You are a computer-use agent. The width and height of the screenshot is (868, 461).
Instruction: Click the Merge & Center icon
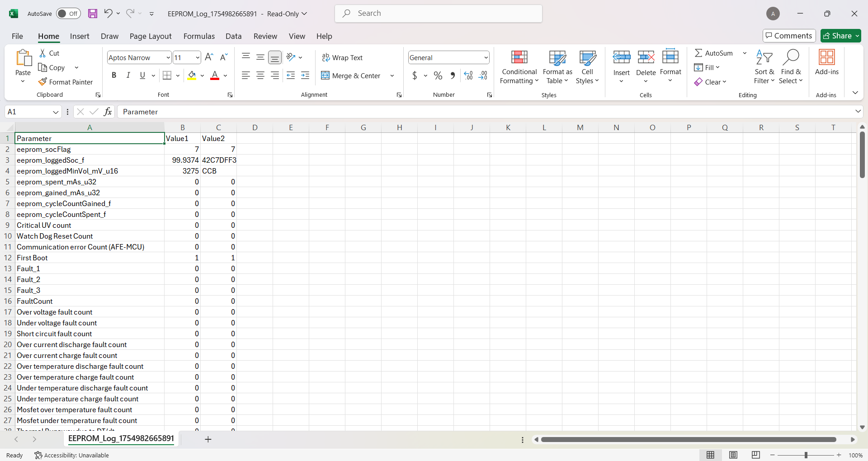coord(325,75)
